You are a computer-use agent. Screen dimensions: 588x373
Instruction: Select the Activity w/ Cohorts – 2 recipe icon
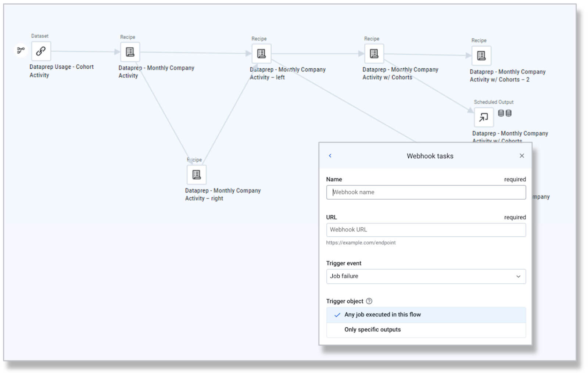click(481, 55)
